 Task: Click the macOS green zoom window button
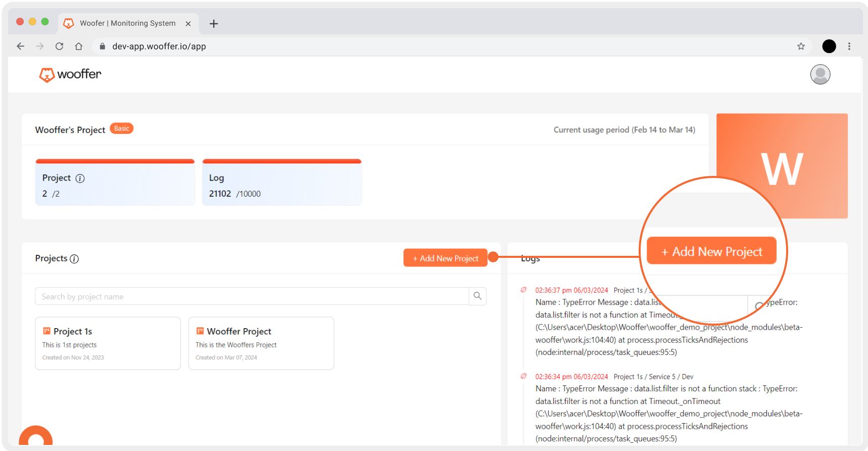click(x=45, y=22)
